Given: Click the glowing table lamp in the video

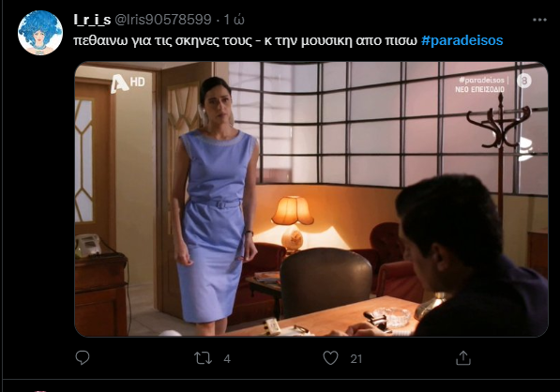Looking at the screenshot, I should [x=292, y=222].
